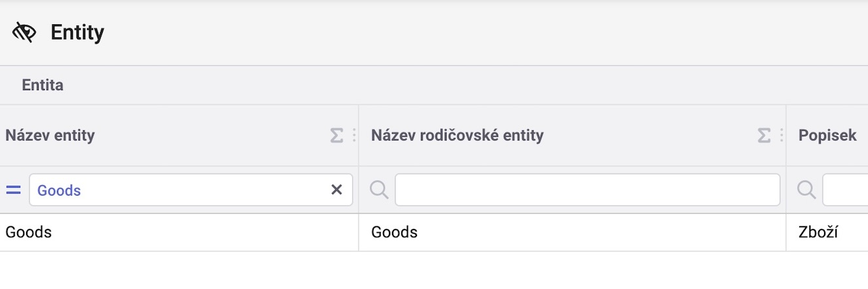Viewport: 868px width, 289px height.
Task: Click the crossed-out eye icon beside Entity
Action: [24, 32]
